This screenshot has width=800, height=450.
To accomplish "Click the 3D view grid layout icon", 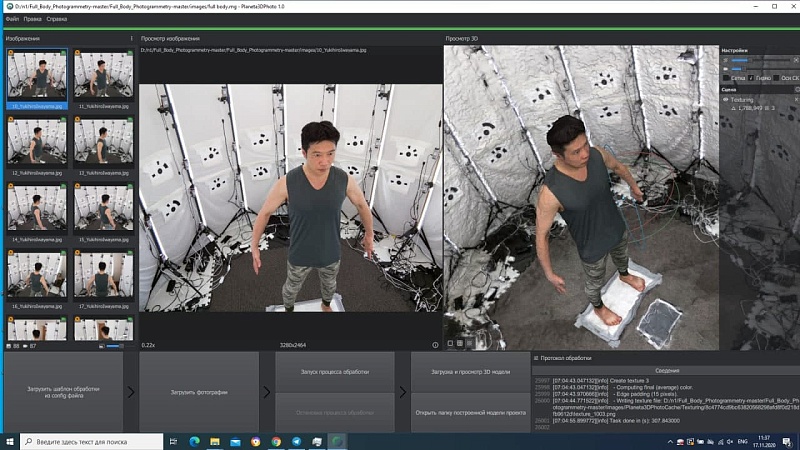I will (x=460, y=343).
